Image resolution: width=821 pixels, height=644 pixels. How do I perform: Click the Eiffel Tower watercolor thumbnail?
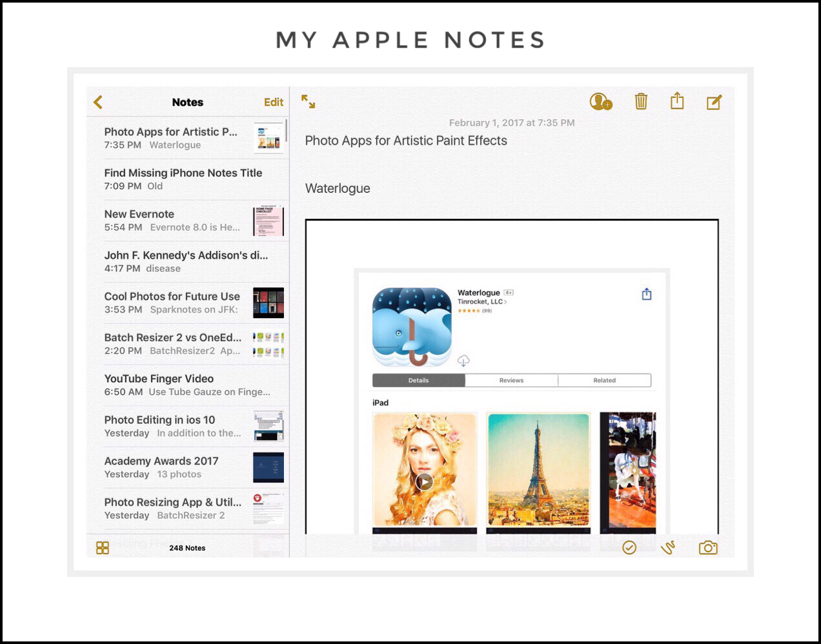click(538, 470)
